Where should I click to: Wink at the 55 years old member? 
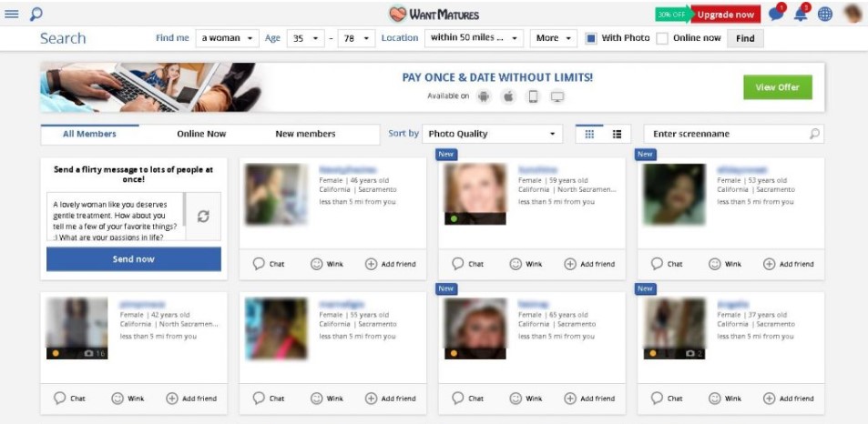pos(327,398)
